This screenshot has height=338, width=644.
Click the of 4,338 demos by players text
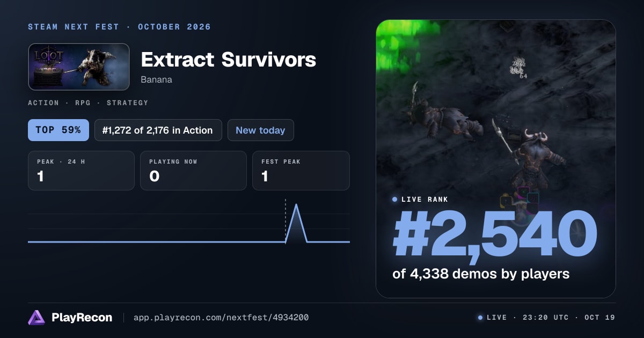[x=481, y=274]
